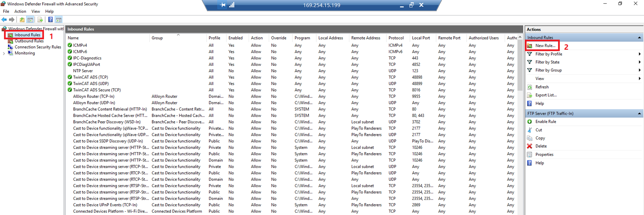Screen dimensions: 644x215
Task: Click the Filter by Profile funnel icon
Action: click(530, 54)
